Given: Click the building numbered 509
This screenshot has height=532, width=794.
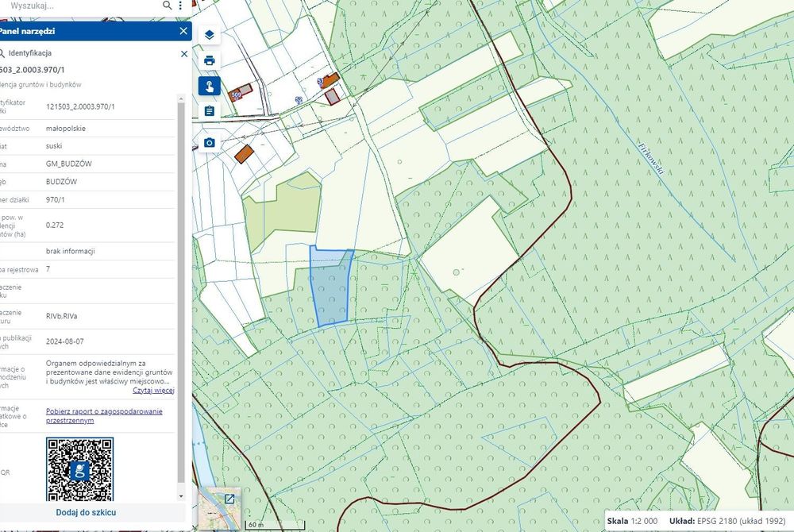Looking at the screenshot, I should pos(240,93).
